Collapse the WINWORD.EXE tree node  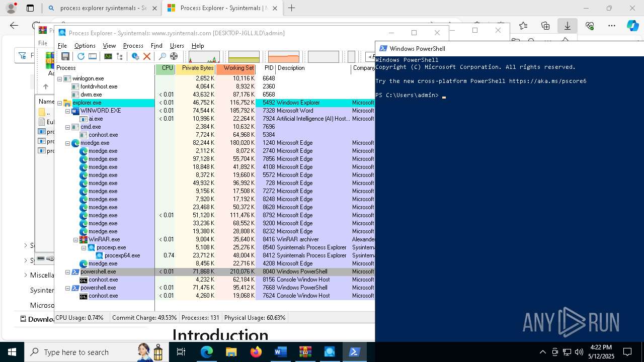click(x=67, y=111)
